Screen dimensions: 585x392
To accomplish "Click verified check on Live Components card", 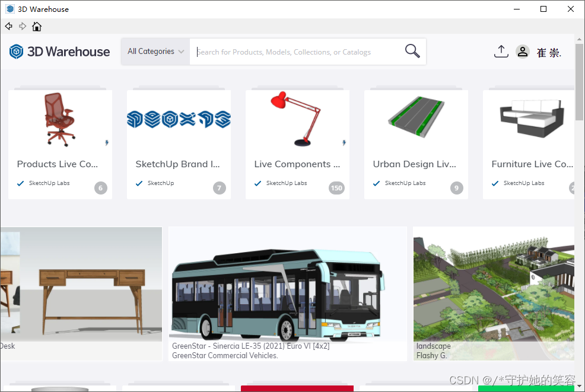I will coord(258,183).
